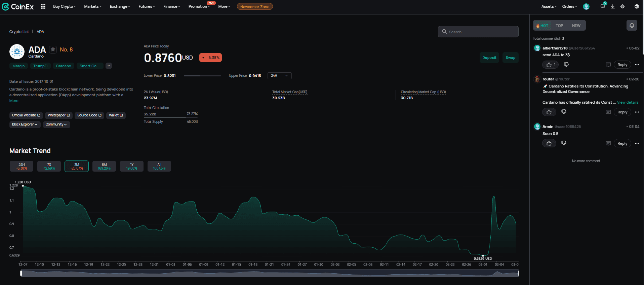644x285 pixels.
Task: Open the More navigation menu
Action: pos(224,6)
